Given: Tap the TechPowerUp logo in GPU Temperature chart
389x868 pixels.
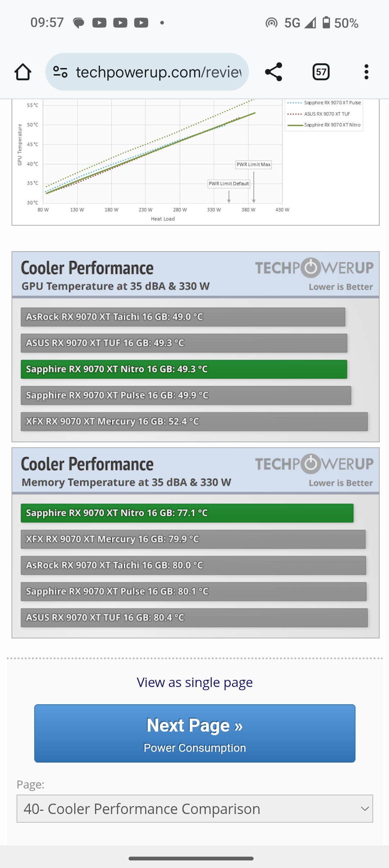Looking at the screenshot, I should click(314, 268).
